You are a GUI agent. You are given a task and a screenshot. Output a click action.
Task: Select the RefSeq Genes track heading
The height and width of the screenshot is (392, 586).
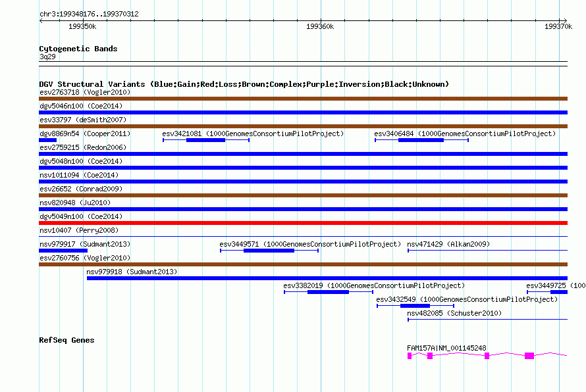(x=67, y=340)
